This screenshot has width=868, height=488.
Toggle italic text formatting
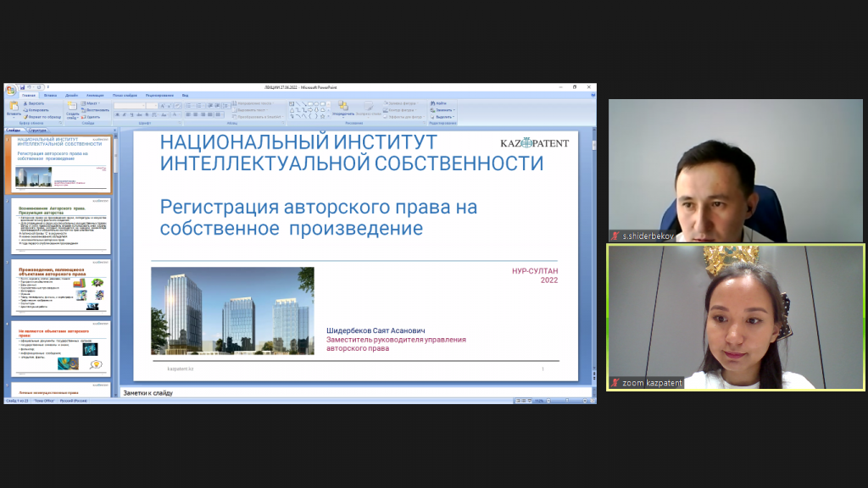coord(124,114)
